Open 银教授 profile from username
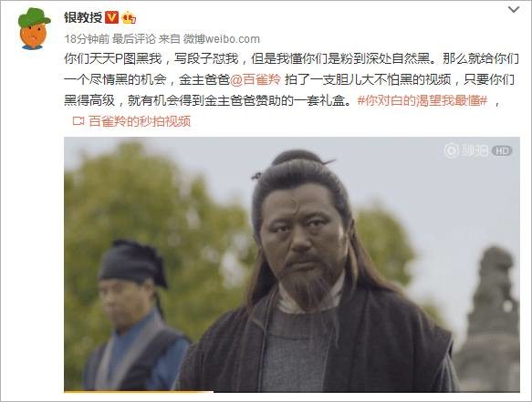This screenshot has height=402, width=532. [x=83, y=17]
